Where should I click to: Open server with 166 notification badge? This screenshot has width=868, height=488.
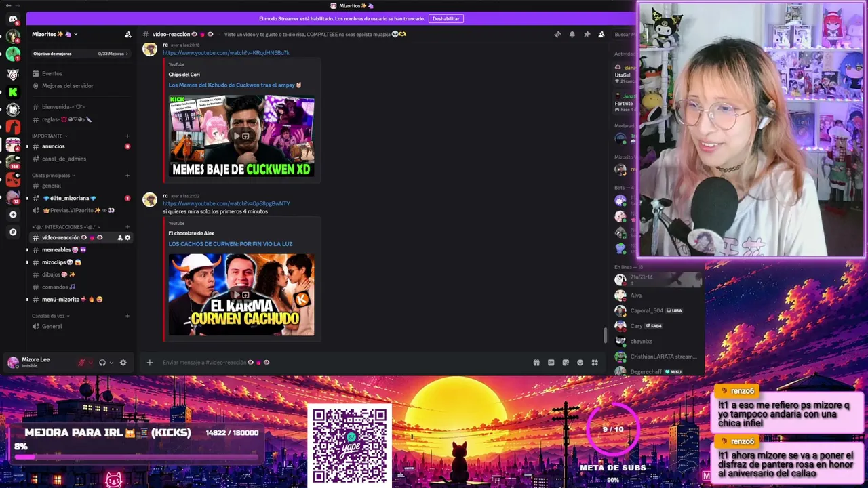[x=13, y=162]
